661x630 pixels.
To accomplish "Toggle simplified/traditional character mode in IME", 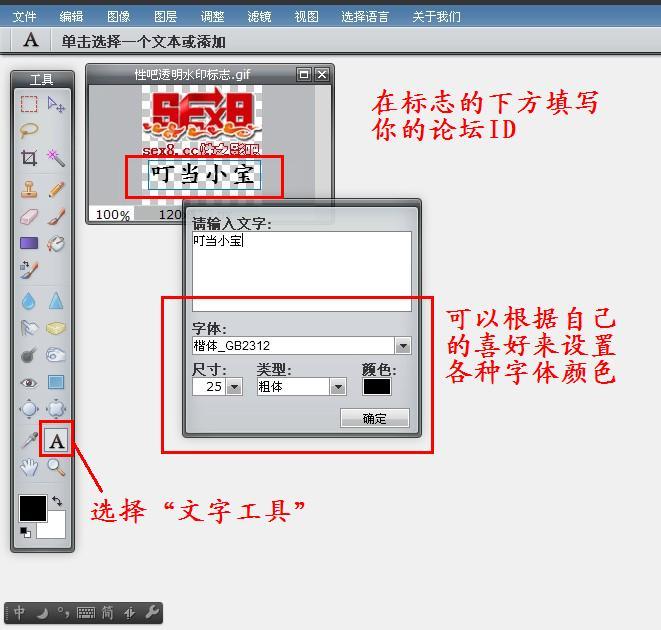I will tap(107, 613).
